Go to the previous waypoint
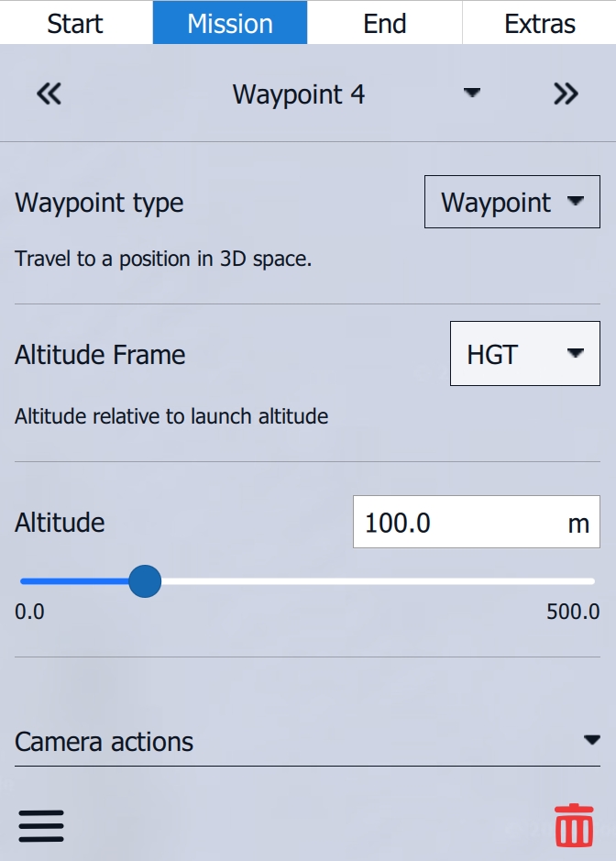Image resolution: width=616 pixels, height=861 pixels. pos(49,94)
